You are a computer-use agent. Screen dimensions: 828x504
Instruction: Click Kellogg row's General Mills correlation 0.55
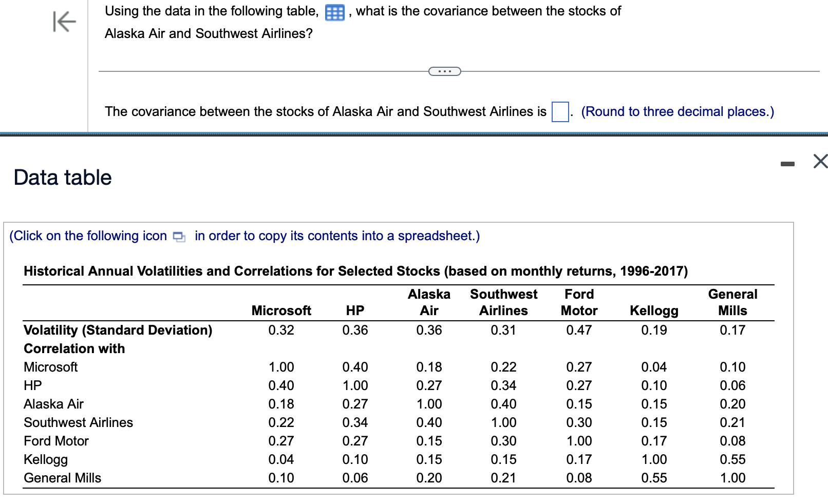coord(732,459)
